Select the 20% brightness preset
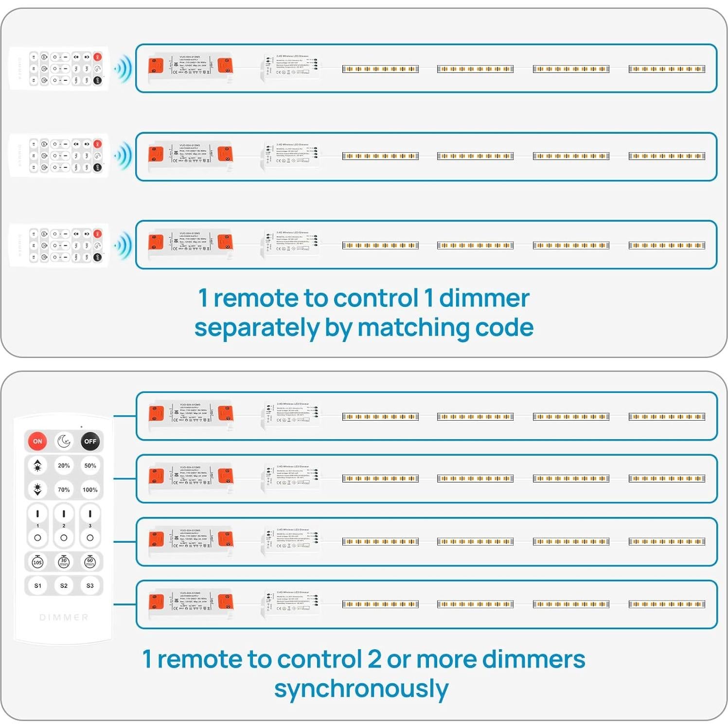The width and height of the screenshot is (728, 728). [64, 465]
